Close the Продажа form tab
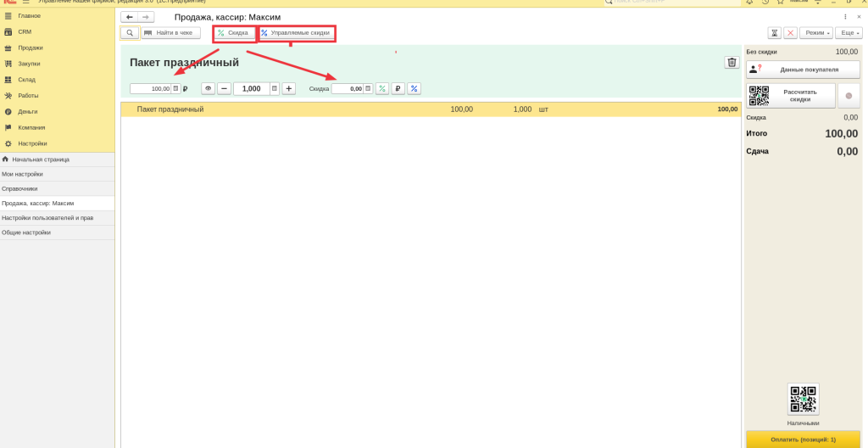The height and width of the screenshot is (448, 868). (x=860, y=17)
